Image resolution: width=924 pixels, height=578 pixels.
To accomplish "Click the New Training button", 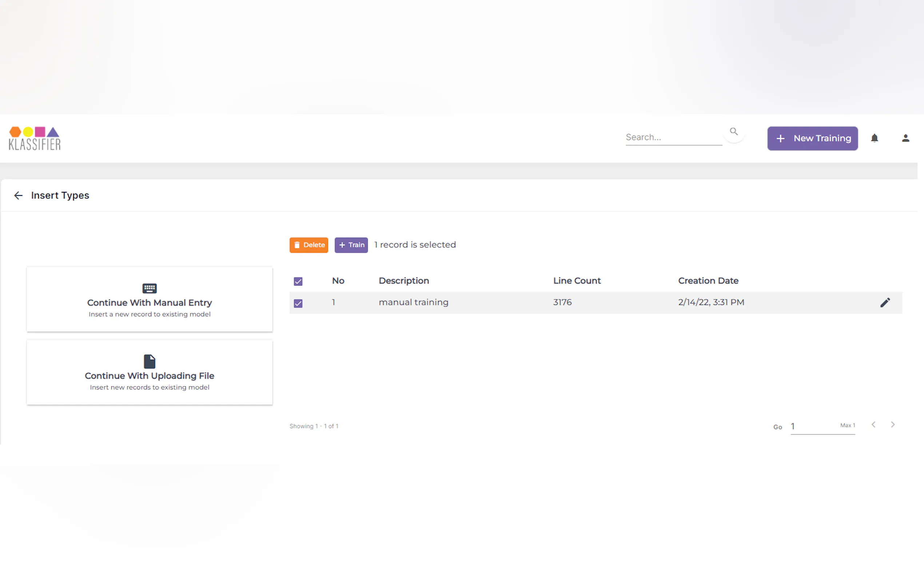I will click(x=812, y=138).
